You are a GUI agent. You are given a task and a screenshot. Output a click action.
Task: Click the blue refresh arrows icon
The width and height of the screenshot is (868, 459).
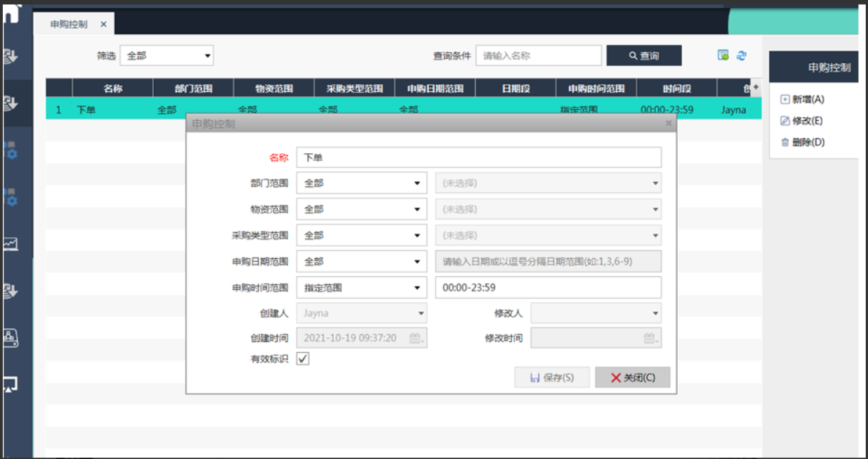pyautogui.click(x=741, y=56)
